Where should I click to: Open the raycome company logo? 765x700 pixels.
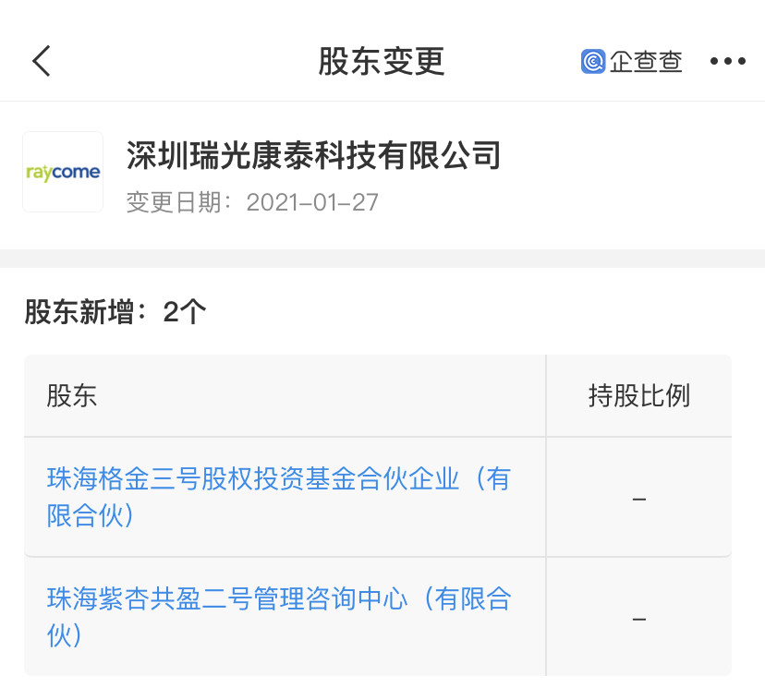(63, 172)
